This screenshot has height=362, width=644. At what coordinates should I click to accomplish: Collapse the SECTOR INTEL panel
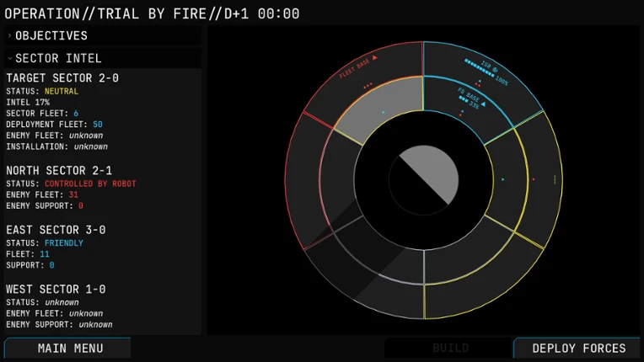pyautogui.click(x=103, y=58)
